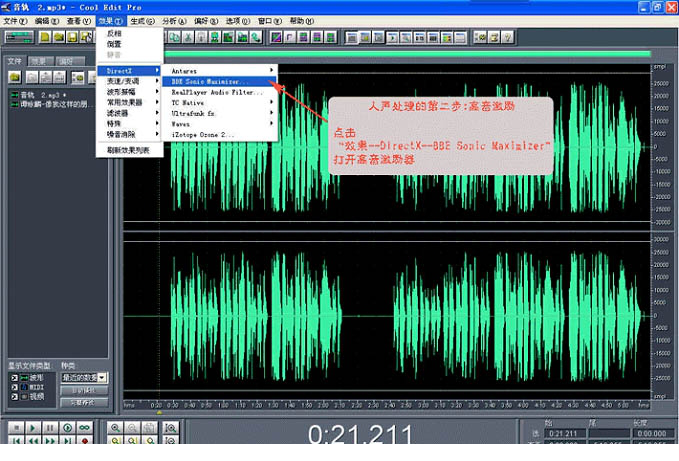This screenshot has width=679, height=461.
Task: Switch to the second tab of file panel
Action: [41, 61]
